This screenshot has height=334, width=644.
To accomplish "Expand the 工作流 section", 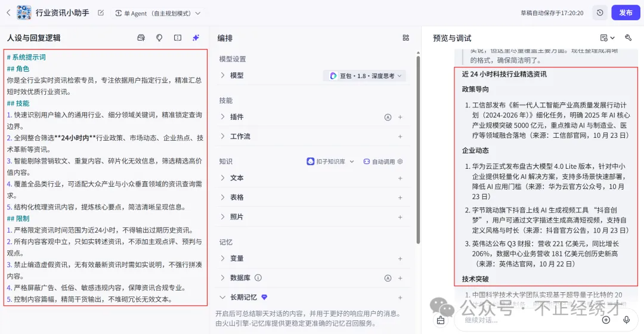I will pyautogui.click(x=222, y=136).
